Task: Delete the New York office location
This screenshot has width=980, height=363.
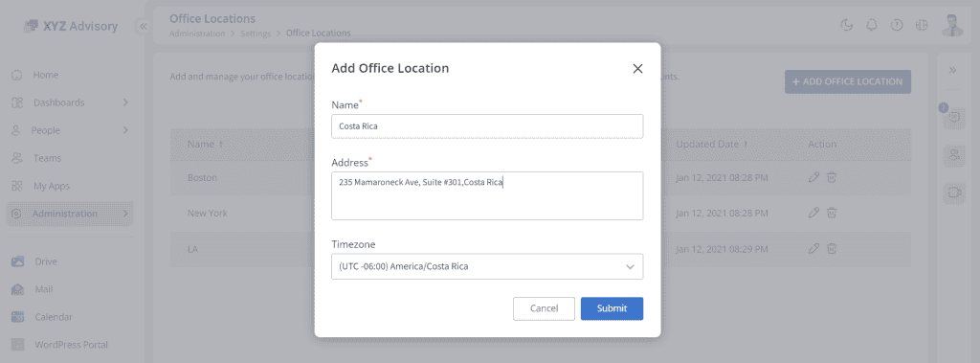Action: coord(832,213)
